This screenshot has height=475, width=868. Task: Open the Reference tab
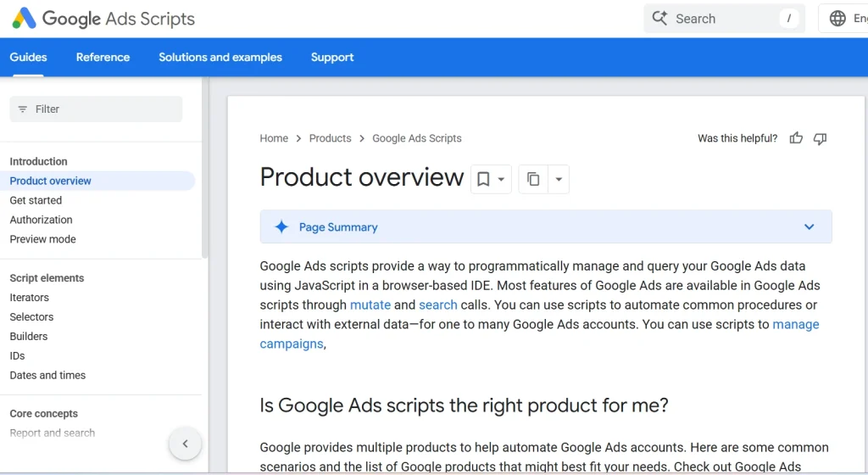(x=103, y=57)
